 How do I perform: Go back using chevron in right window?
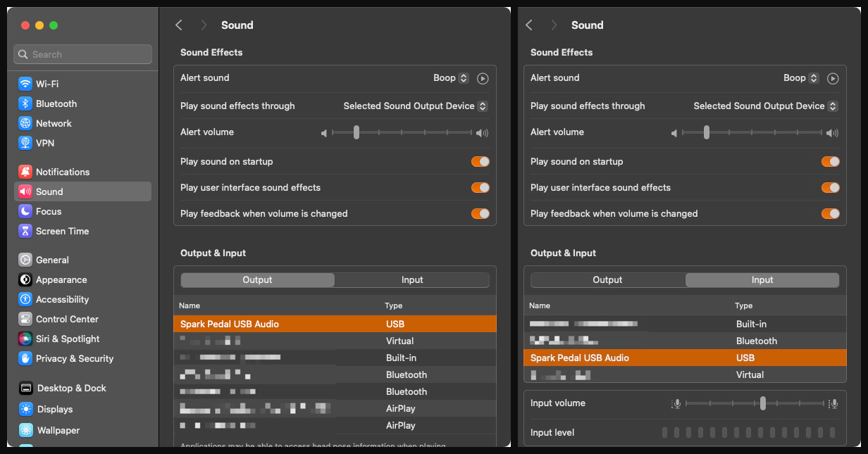pos(529,25)
